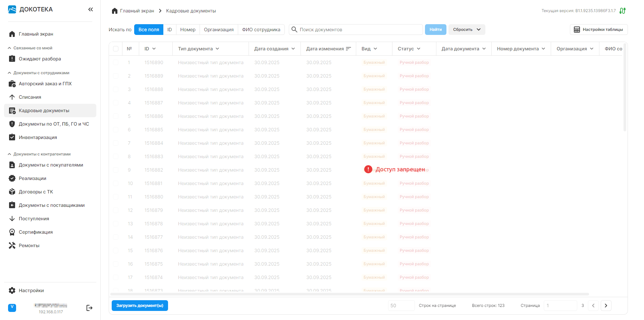Toggle the select-all header checkbox
Viewport: 644px width, 320px height.
pos(116,49)
